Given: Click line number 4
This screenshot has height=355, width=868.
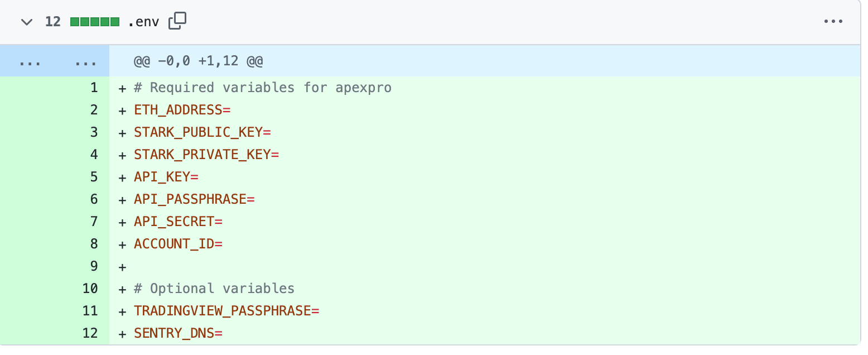Looking at the screenshot, I should point(93,155).
